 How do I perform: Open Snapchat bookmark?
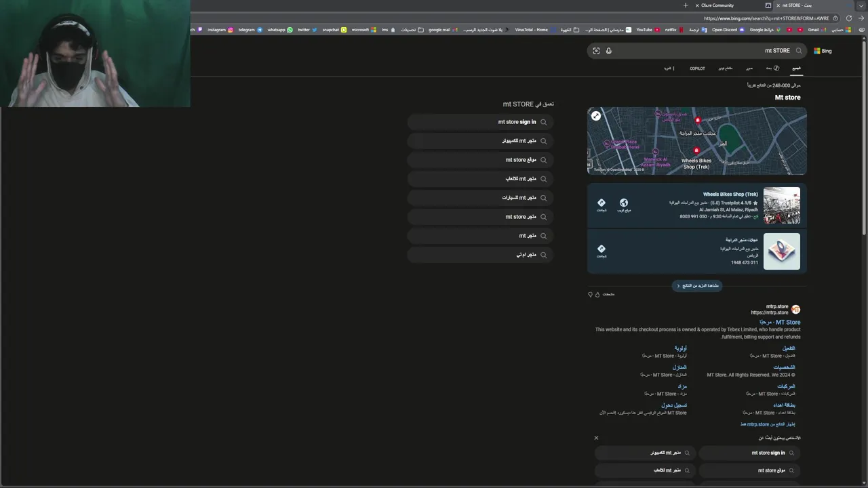pos(334,30)
